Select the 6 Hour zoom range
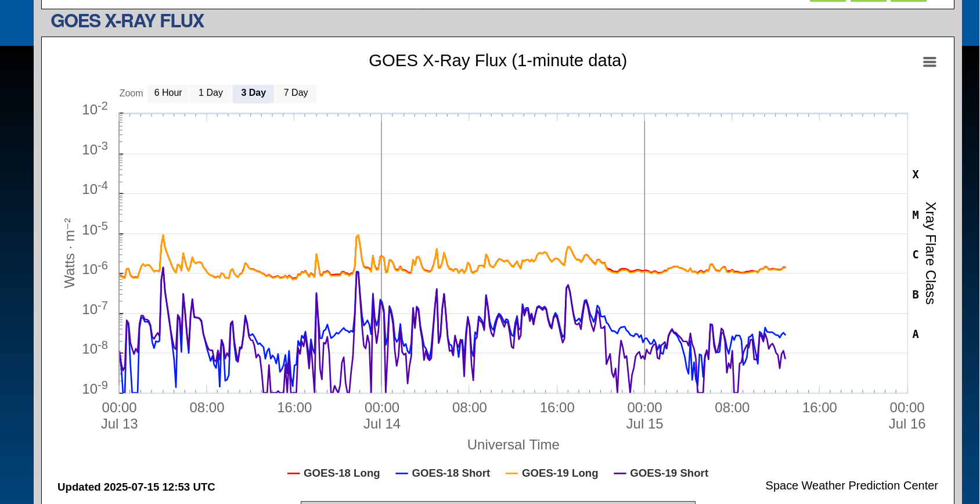The image size is (980, 504). point(168,93)
